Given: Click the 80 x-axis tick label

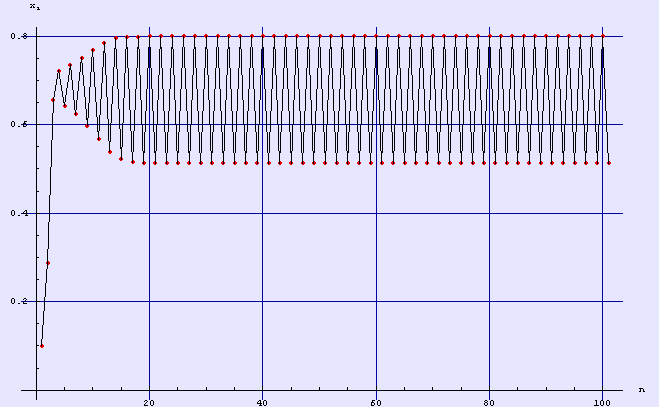Looking at the screenshot, I should 489,403.
